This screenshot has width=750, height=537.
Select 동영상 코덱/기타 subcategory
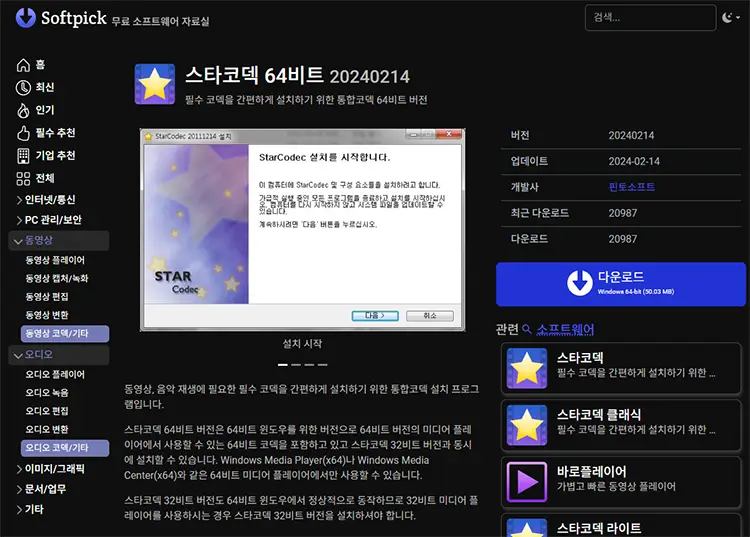pos(65,333)
